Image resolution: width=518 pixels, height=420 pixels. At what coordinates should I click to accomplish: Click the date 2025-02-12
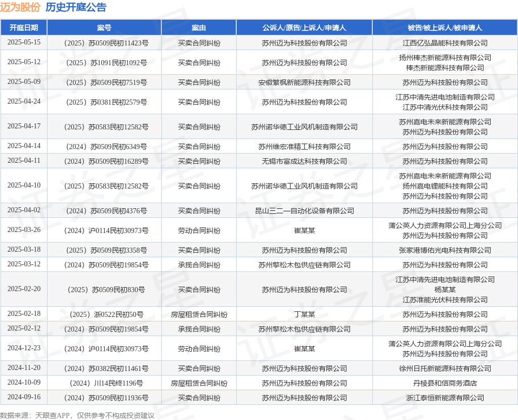pos(24,328)
